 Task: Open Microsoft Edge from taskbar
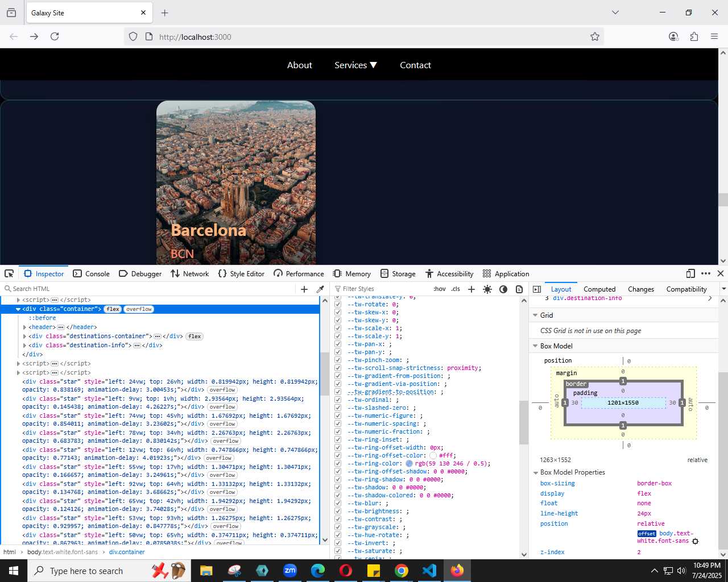pos(318,571)
